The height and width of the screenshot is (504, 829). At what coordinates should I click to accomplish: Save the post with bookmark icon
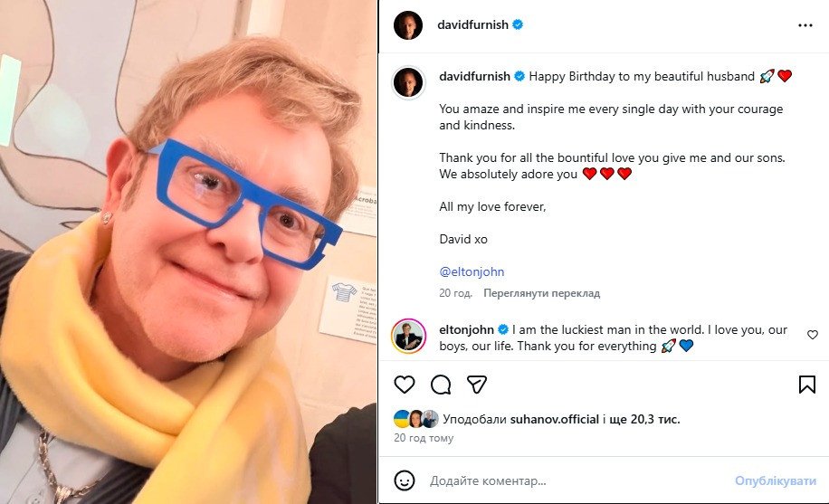coord(806,385)
